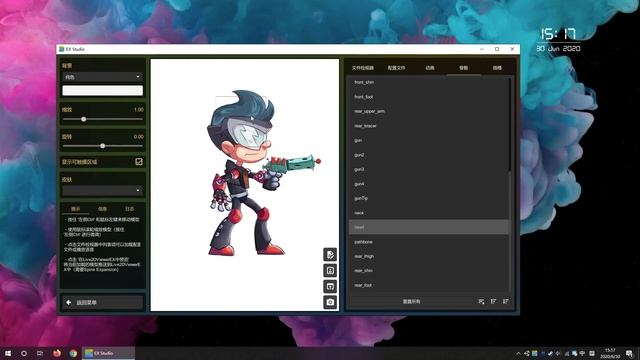
Task: Select the rear_bracer bone row
Action: coord(429,126)
